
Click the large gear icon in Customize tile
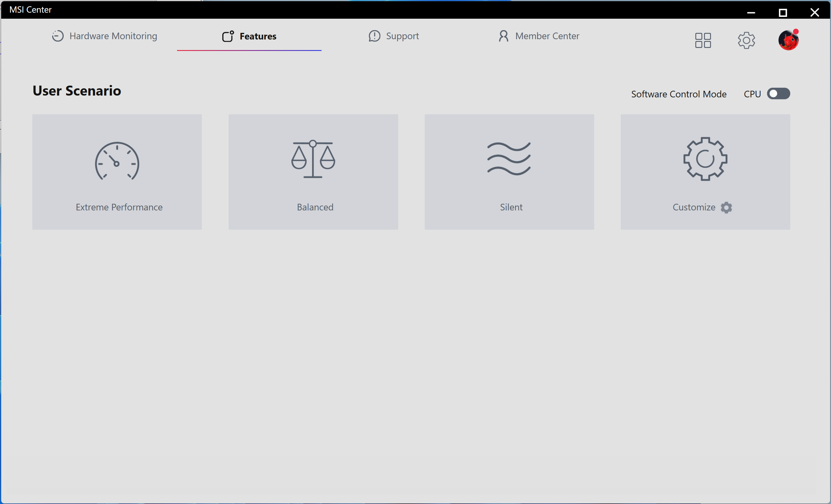[x=705, y=159]
